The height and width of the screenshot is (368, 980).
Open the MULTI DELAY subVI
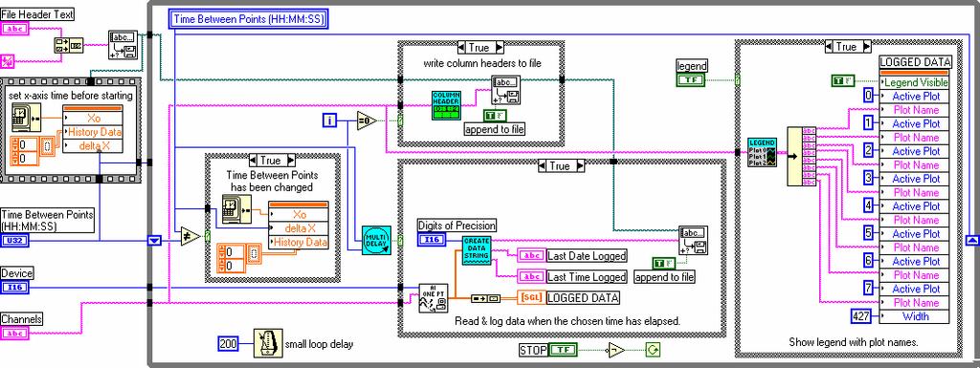tap(376, 240)
